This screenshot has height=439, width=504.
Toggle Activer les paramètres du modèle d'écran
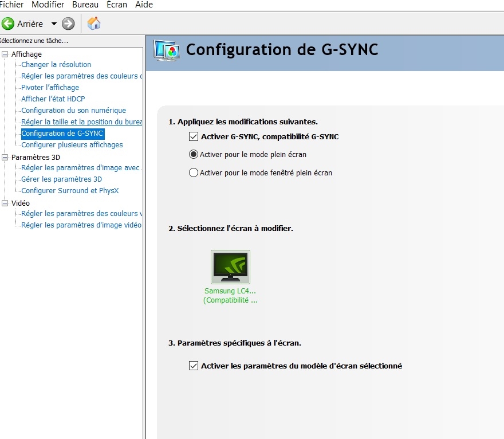coord(194,366)
